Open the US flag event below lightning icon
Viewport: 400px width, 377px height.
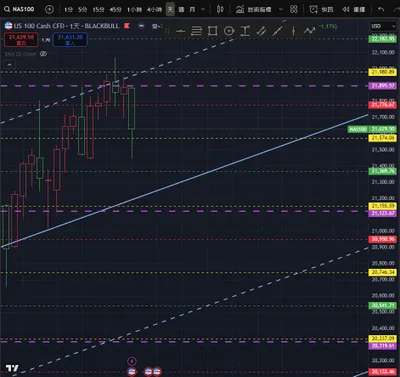132,371
